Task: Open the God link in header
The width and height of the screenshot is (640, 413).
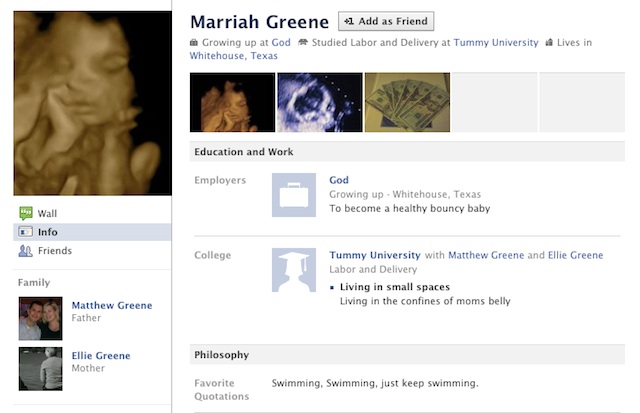Action: [281, 43]
